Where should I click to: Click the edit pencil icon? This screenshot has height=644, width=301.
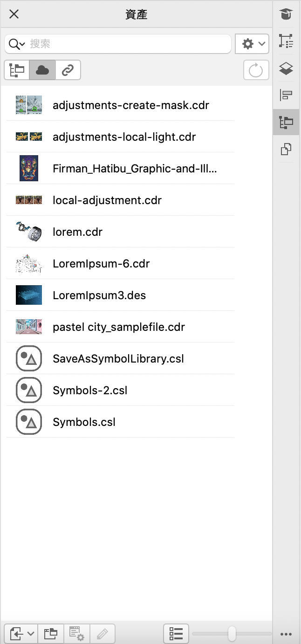(x=103, y=634)
